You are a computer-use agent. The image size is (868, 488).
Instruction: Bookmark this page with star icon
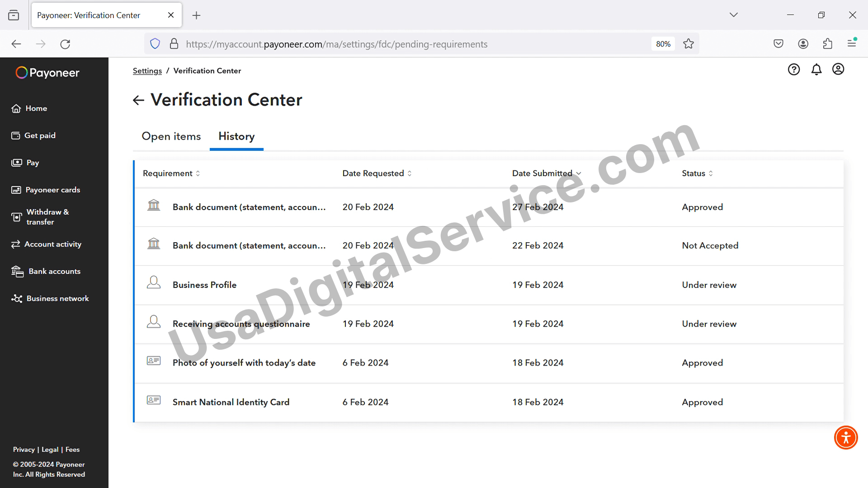689,44
